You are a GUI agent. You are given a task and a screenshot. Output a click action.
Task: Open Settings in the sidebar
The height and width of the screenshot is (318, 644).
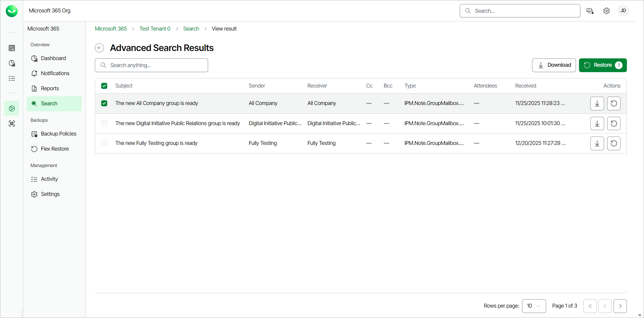[x=54, y=194]
